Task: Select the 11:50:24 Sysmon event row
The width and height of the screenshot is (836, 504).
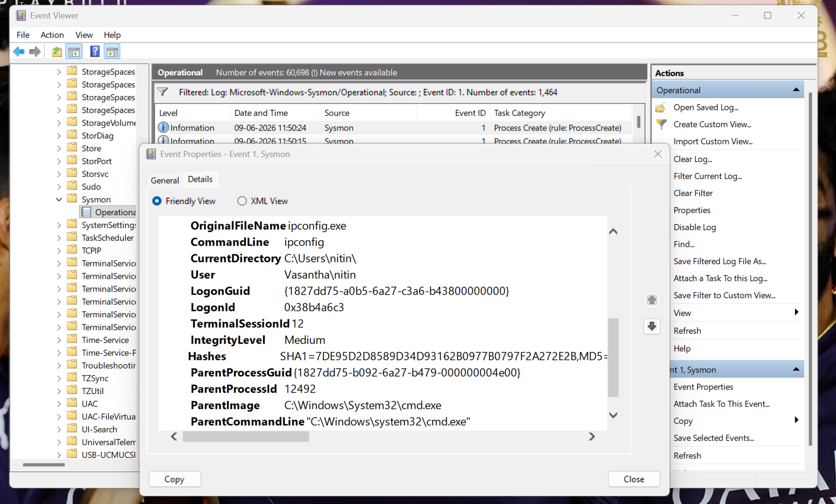Action: point(393,128)
